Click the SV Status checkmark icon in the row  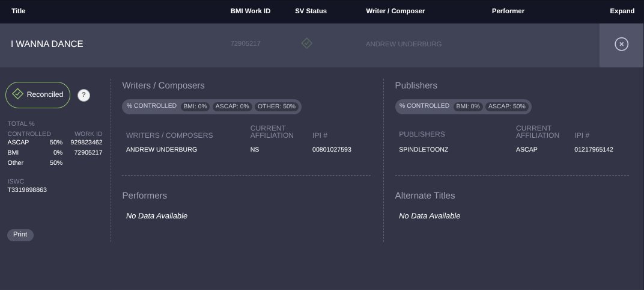pos(307,43)
